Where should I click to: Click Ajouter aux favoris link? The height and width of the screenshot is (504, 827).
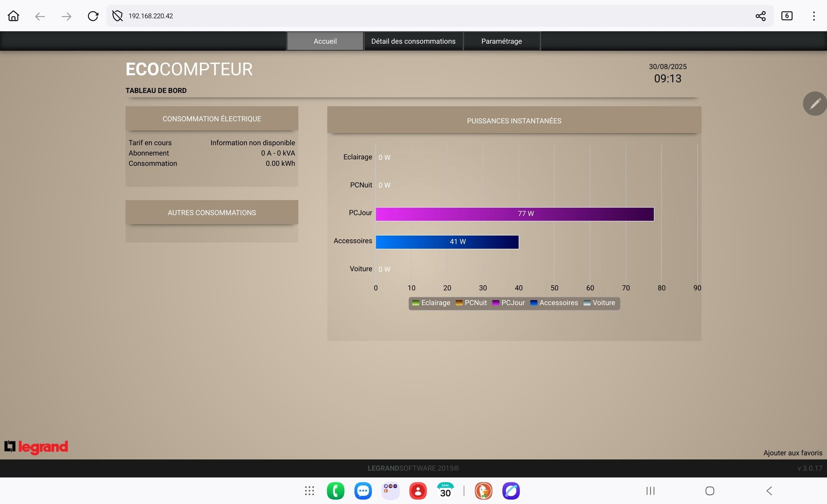pos(793,453)
